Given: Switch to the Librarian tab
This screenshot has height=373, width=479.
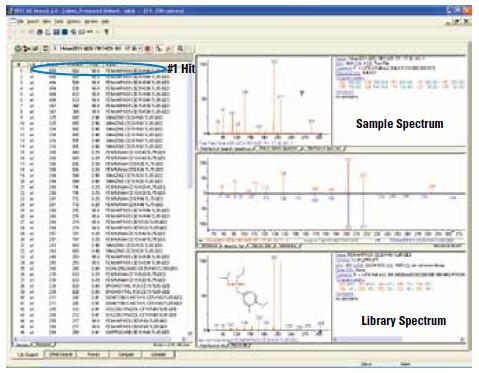Looking at the screenshot, I should (159, 354).
